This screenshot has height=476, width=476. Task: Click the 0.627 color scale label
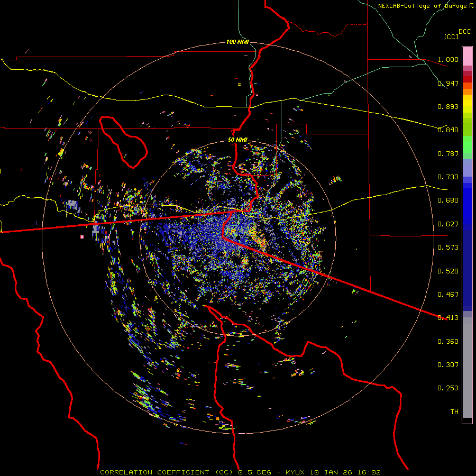(448, 224)
